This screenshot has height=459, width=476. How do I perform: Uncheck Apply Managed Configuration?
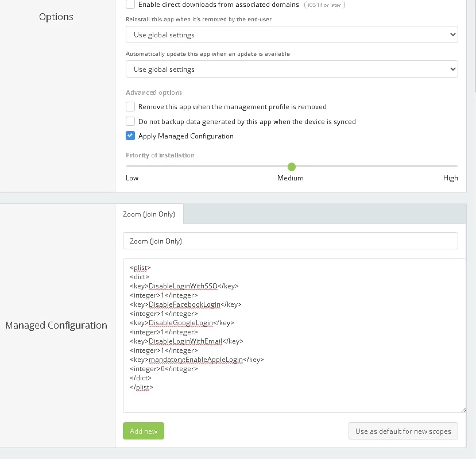pos(130,136)
